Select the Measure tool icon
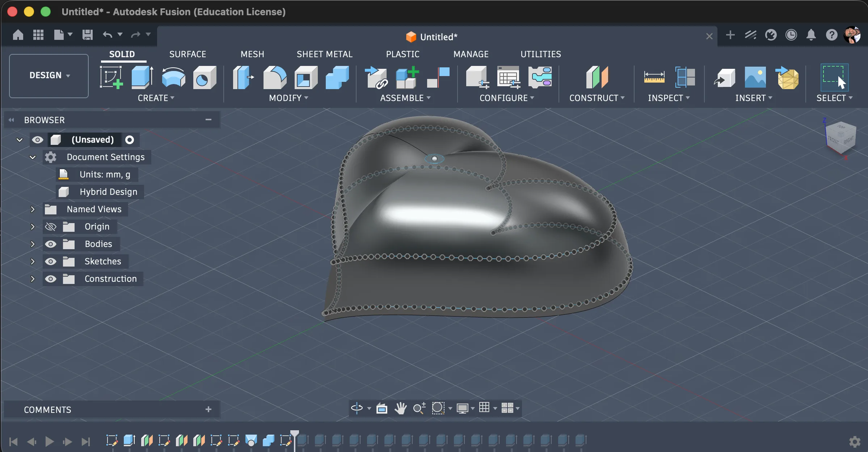The width and height of the screenshot is (868, 452). [x=654, y=77]
